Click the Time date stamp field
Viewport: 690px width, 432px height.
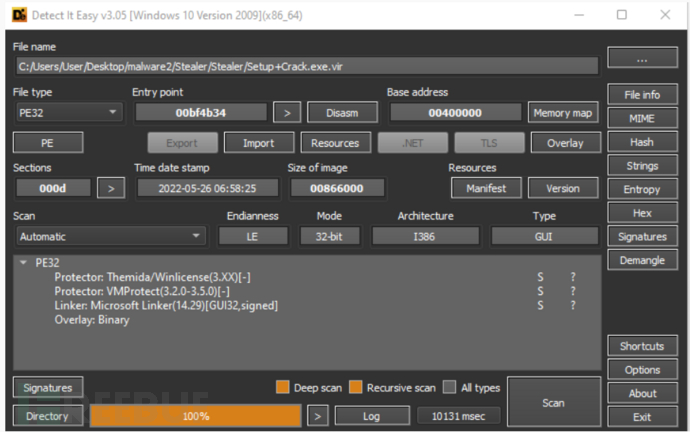pos(207,188)
